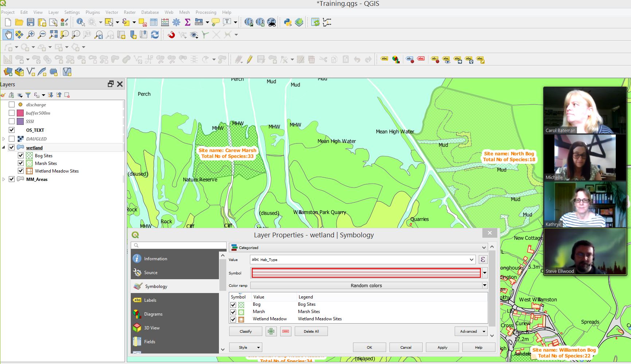Open the Python Console icon
Image resolution: width=631 pixels, height=364 pixels.
pyautogui.click(x=287, y=23)
